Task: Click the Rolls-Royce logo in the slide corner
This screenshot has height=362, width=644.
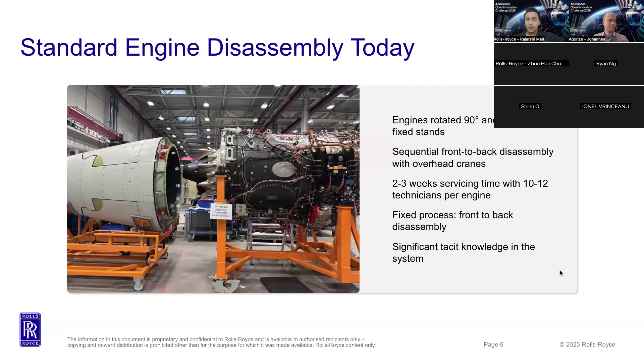Action: click(x=30, y=329)
